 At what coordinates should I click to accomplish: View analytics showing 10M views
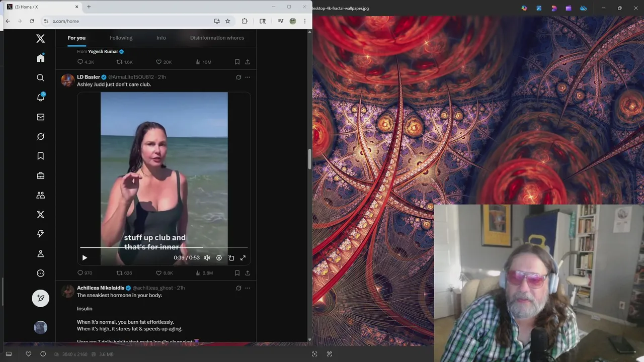point(203,62)
